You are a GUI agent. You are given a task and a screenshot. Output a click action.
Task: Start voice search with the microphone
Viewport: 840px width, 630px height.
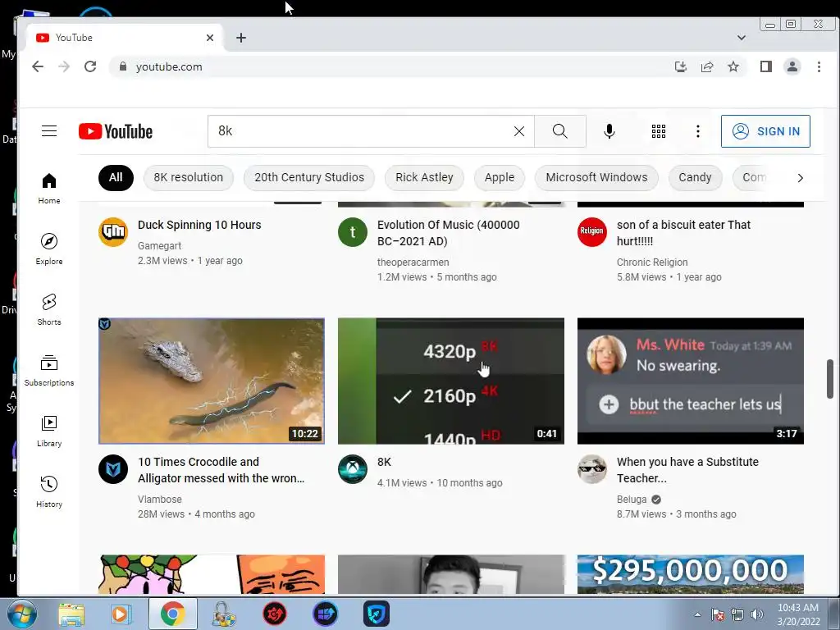tap(609, 131)
